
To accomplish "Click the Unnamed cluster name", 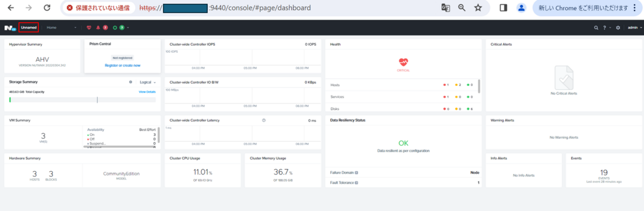I will tap(29, 27).
